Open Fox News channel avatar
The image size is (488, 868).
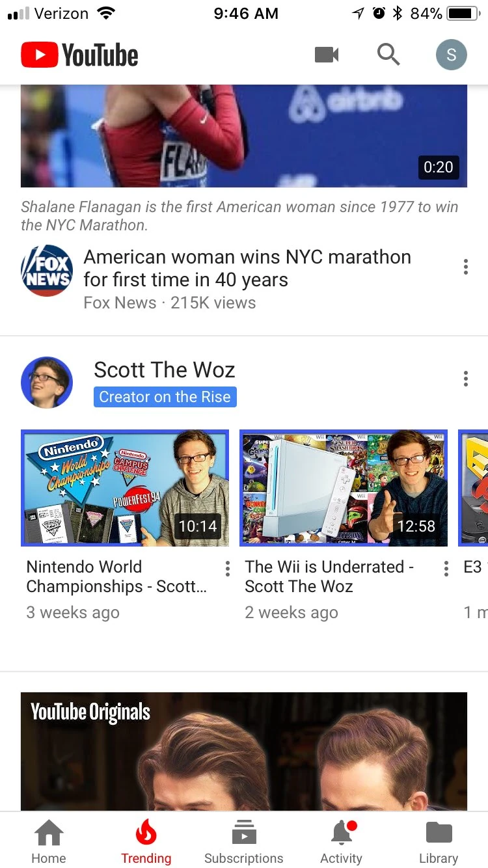click(47, 271)
